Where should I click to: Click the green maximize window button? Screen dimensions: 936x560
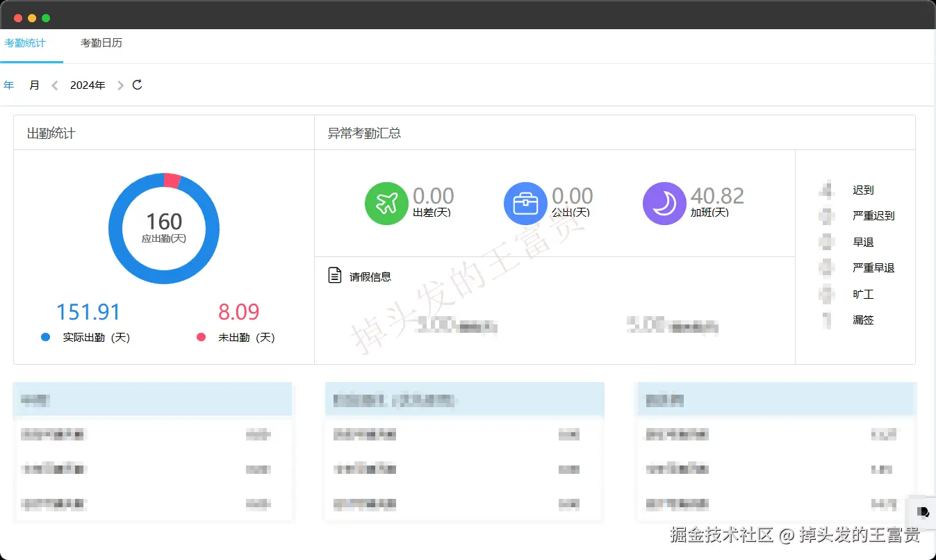coord(46,18)
